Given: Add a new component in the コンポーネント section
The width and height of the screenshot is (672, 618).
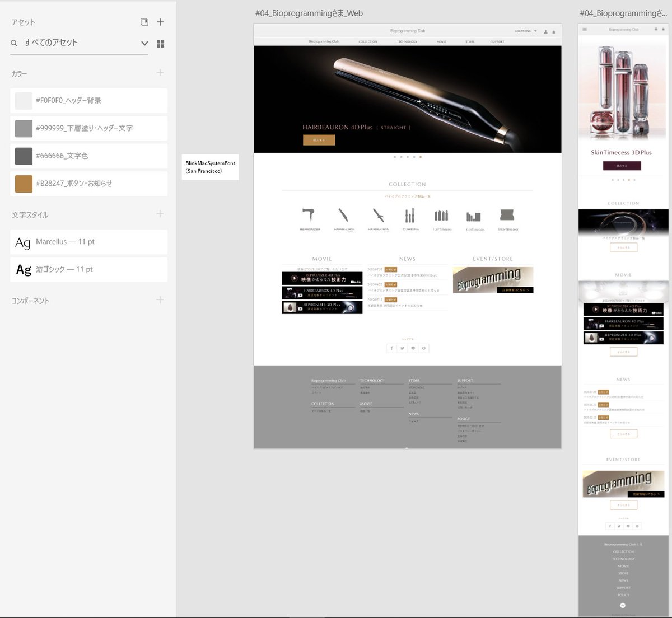Looking at the screenshot, I should (160, 300).
